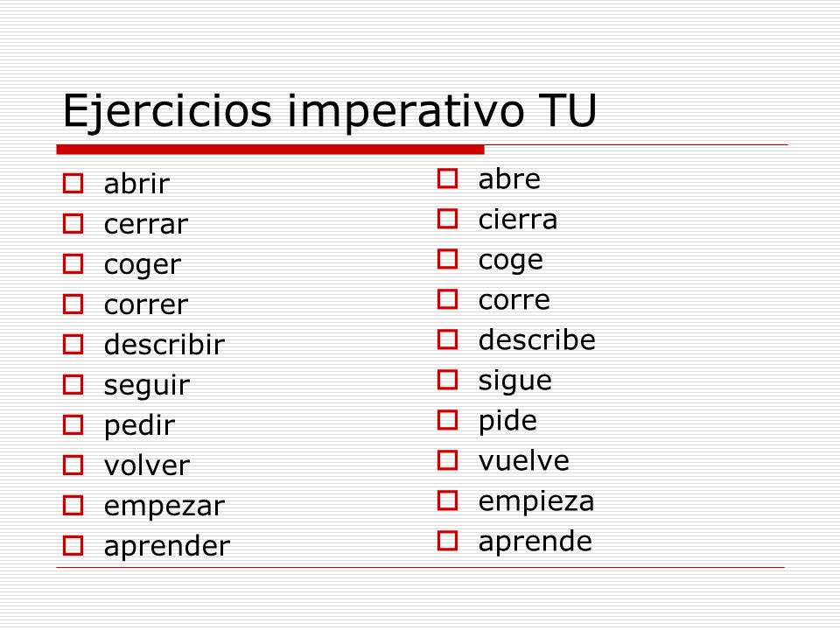
Task: Select the box beside volver
Action: tap(73, 465)
